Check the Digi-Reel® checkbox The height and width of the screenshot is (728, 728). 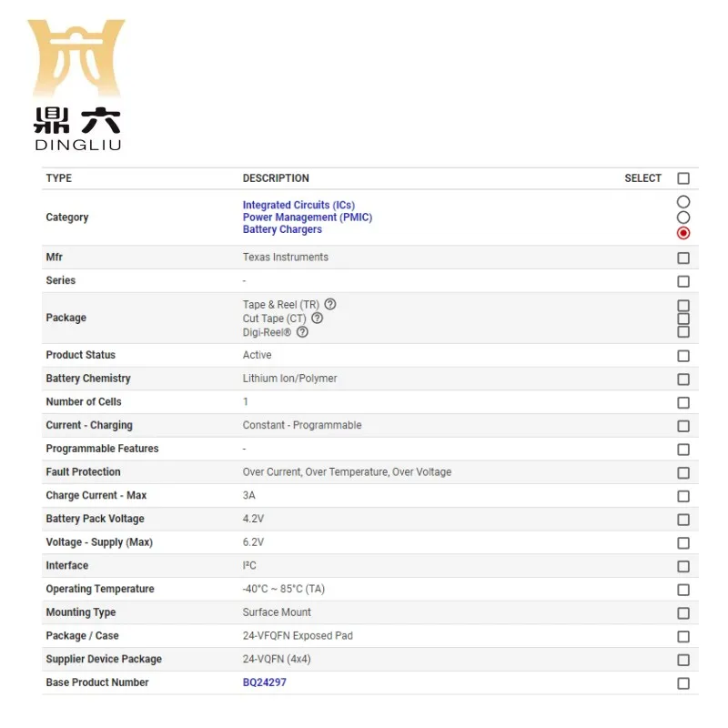tap(683, 331)
